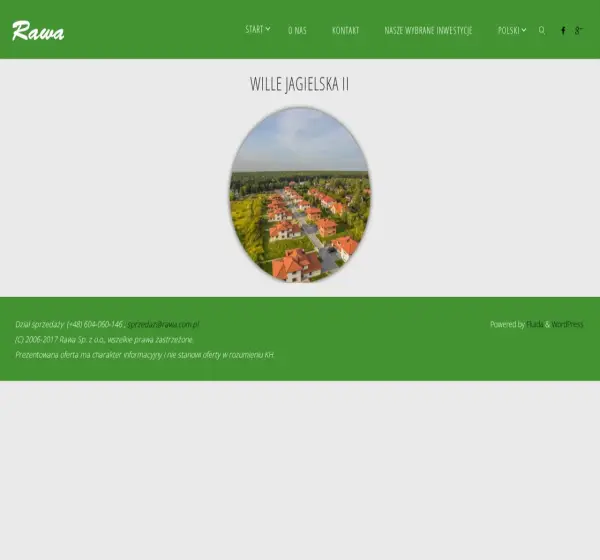Open the Fluida theme link
600x560 pixels.
[x=535, y=324]
